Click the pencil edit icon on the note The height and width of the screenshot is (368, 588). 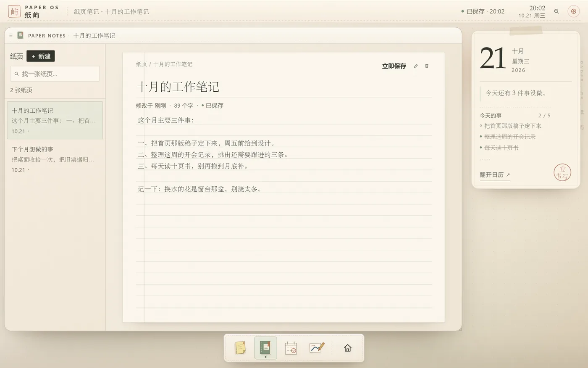point(416,66)
